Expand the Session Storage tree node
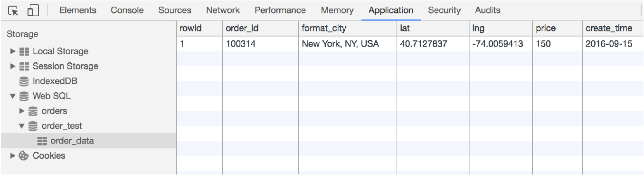644x175 pixels. [x=13, y=66]
